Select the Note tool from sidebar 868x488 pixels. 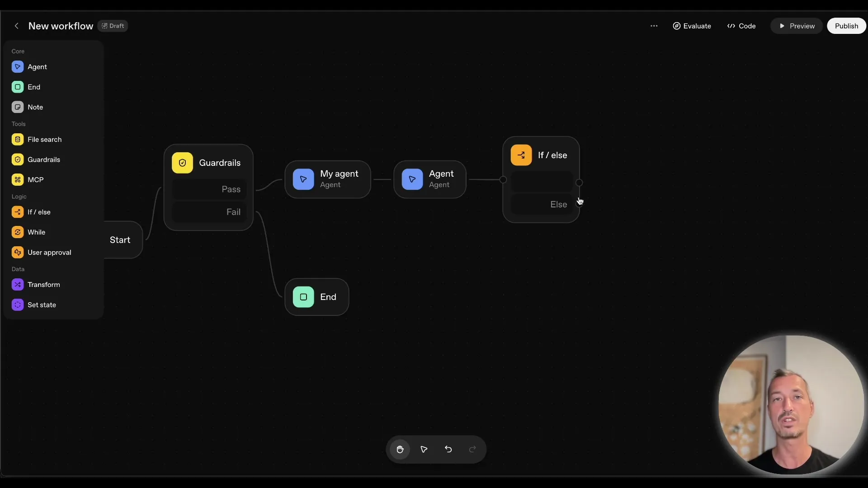click(x=17, y=107)
